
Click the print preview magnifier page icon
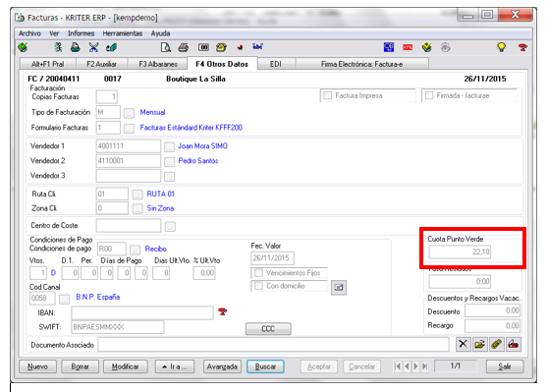click(x=166, y=47)
